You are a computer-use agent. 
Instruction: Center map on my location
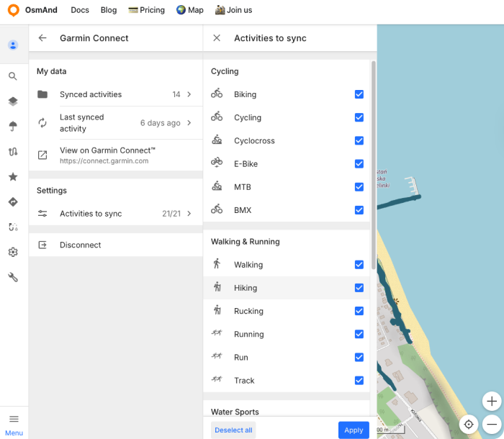pos(469,424)
